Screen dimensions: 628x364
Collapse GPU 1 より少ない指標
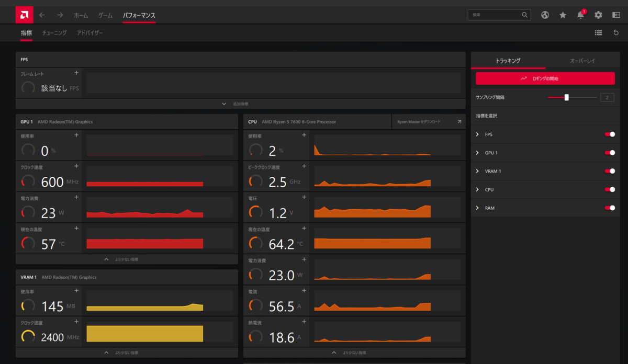[127, 259]
